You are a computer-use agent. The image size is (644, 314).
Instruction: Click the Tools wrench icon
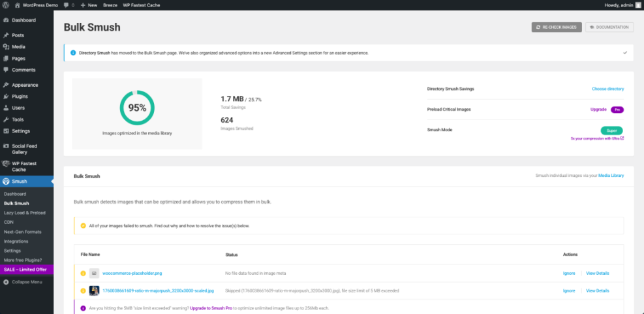click(6, 119)
